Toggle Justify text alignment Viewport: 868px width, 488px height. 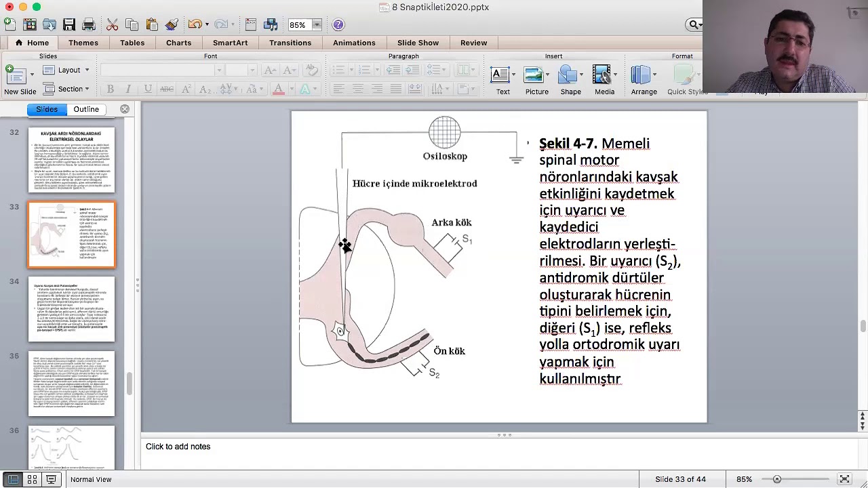point(395,89)
